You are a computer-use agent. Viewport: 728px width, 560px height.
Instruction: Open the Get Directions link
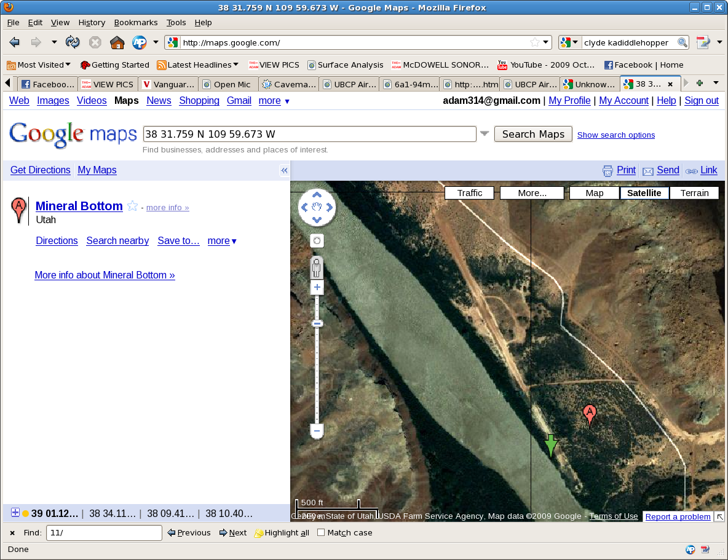[41, 170]
